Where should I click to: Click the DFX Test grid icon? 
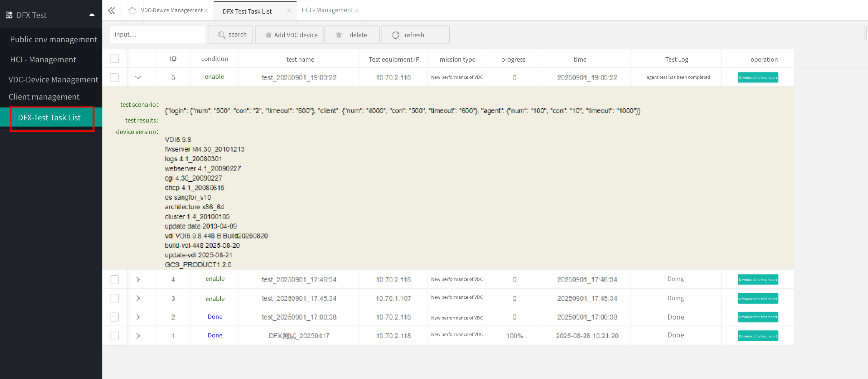click(x=9, y=15)
